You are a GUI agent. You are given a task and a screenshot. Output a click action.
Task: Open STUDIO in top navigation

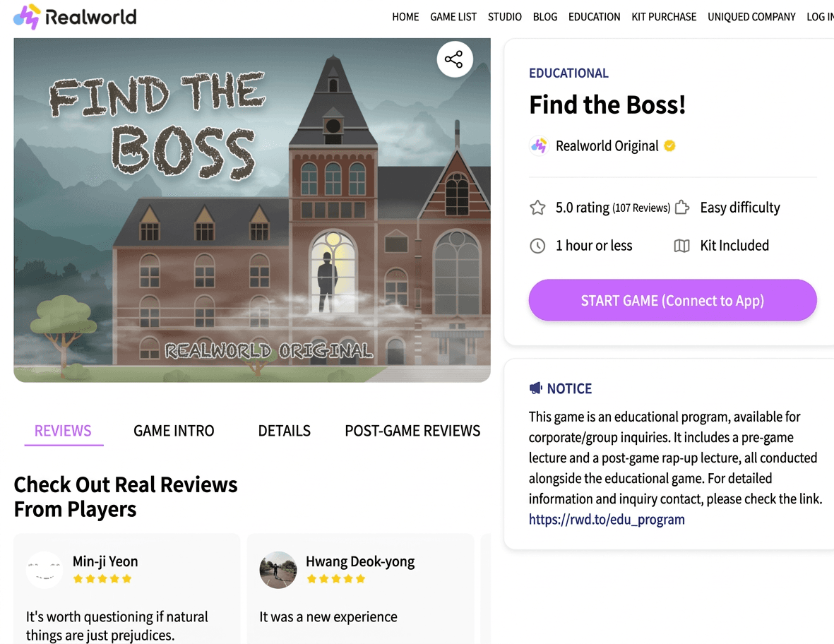point(505,17)
